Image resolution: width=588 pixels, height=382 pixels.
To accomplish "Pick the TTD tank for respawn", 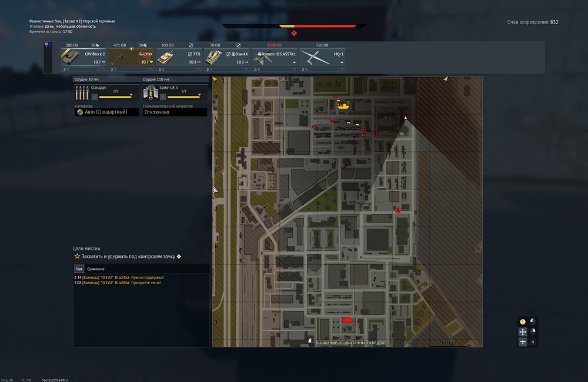I will coord(179,57).
